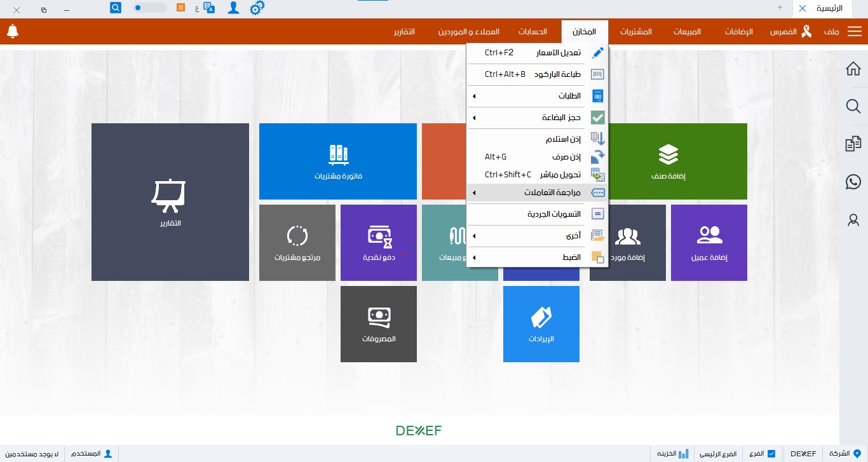Click the notification bell icon

tap(13, 31)
